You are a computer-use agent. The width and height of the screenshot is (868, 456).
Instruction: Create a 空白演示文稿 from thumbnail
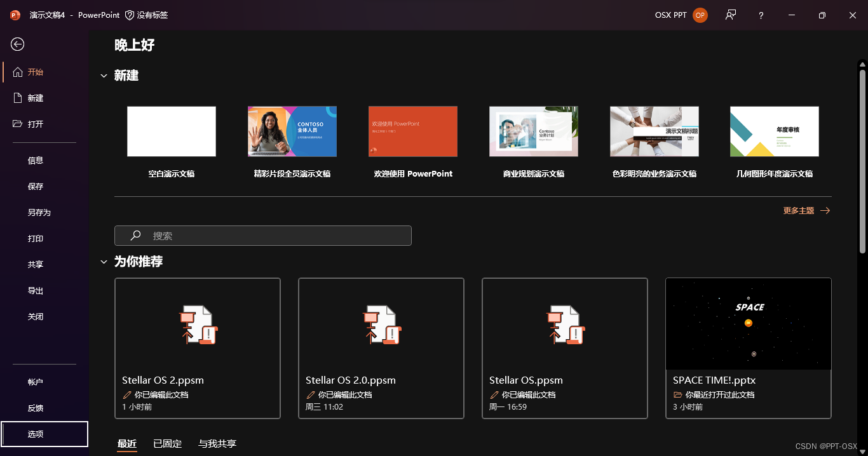[x=172, y=131]
